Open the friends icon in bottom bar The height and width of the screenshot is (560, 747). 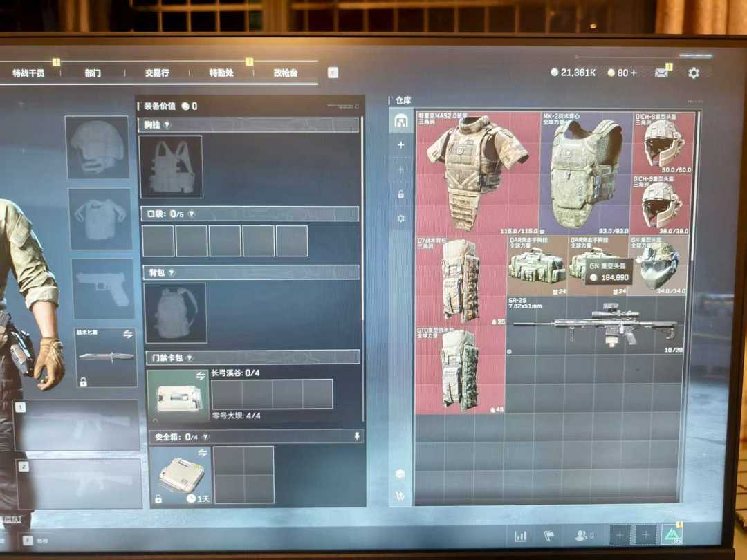(x=581, y=536)
